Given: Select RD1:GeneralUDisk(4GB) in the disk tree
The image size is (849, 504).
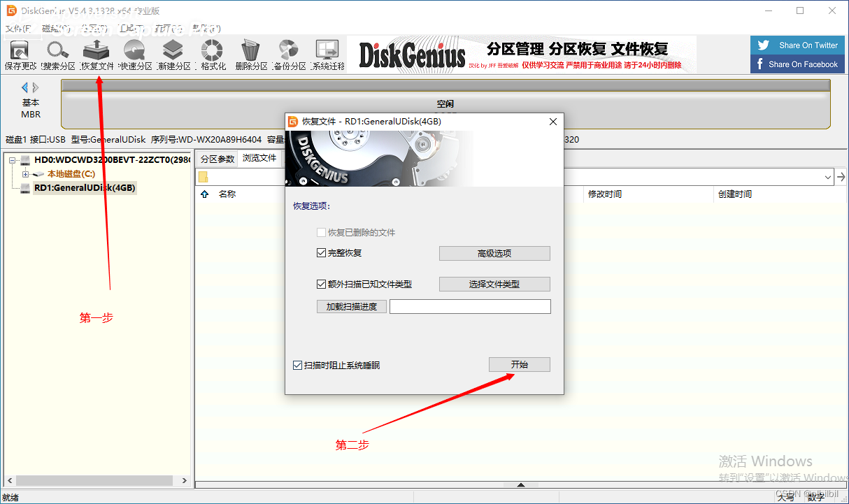Looking at the screenshot, I should coord(85,188).
